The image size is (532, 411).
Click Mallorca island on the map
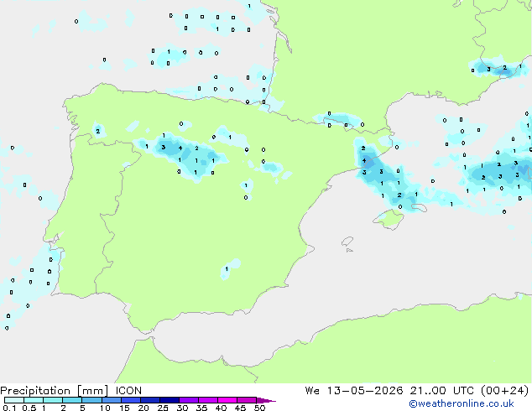coord(389,220)
